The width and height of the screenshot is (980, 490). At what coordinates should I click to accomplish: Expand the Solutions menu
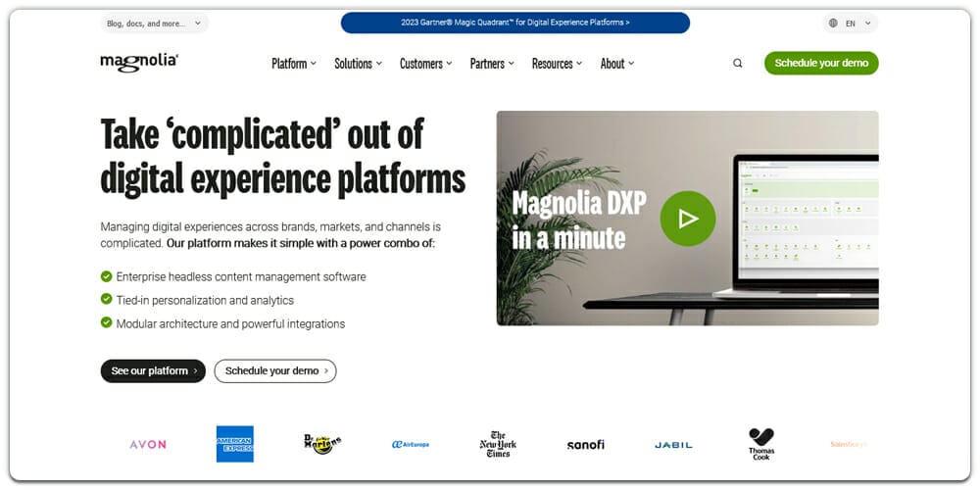[358, 64]
